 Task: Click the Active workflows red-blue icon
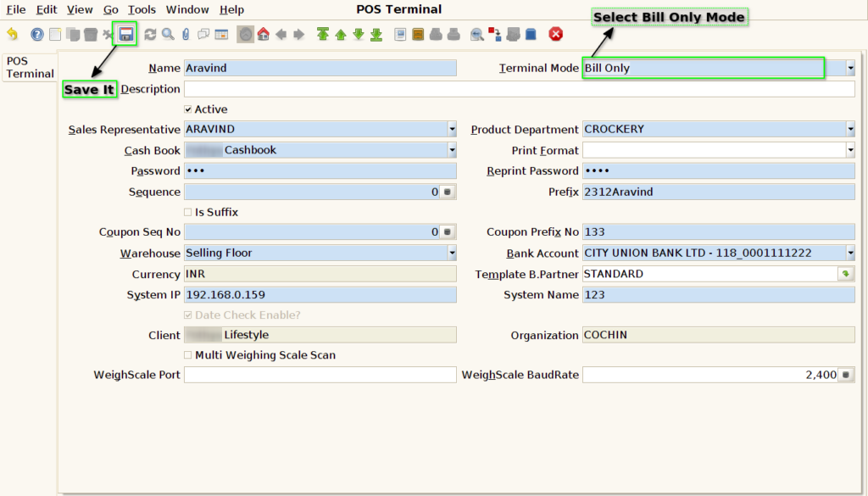click(495, 34)
